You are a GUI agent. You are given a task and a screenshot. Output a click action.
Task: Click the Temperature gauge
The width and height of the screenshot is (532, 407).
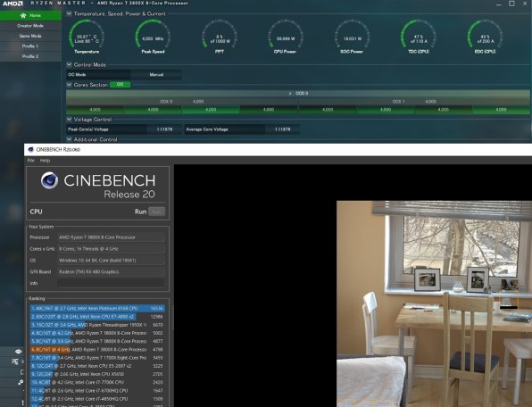[x=87, y=37]
